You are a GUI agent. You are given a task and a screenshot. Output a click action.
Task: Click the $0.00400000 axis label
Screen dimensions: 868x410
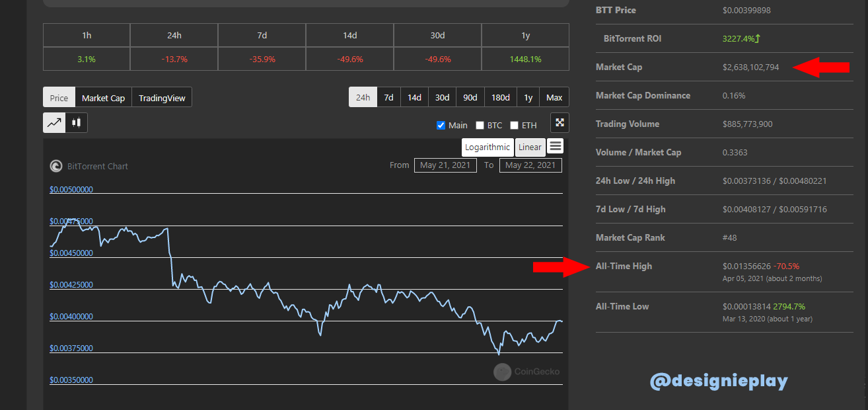tap(71, 317)
